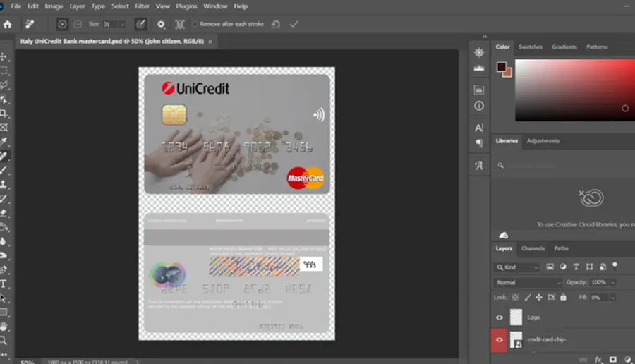Click the Logo layer thumbnail
The height and width of the screenshot is (364, 635).
[x=516, y=317]
